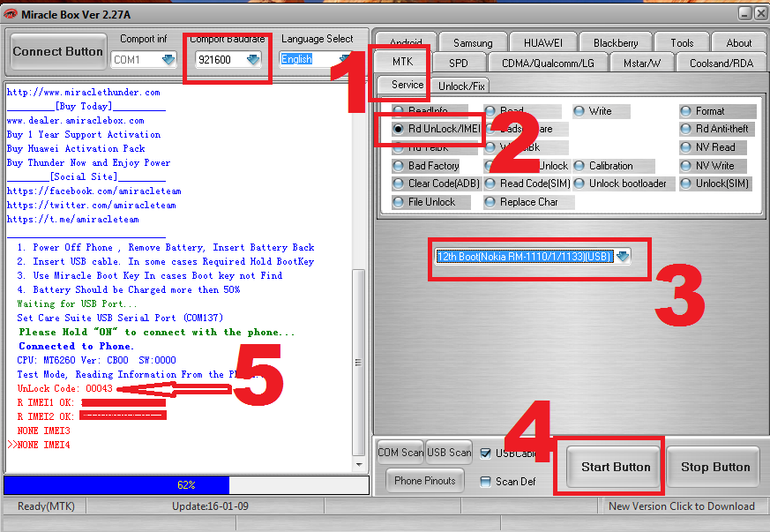Click the COM Scan button
The image size is (770, 532).
400,452
